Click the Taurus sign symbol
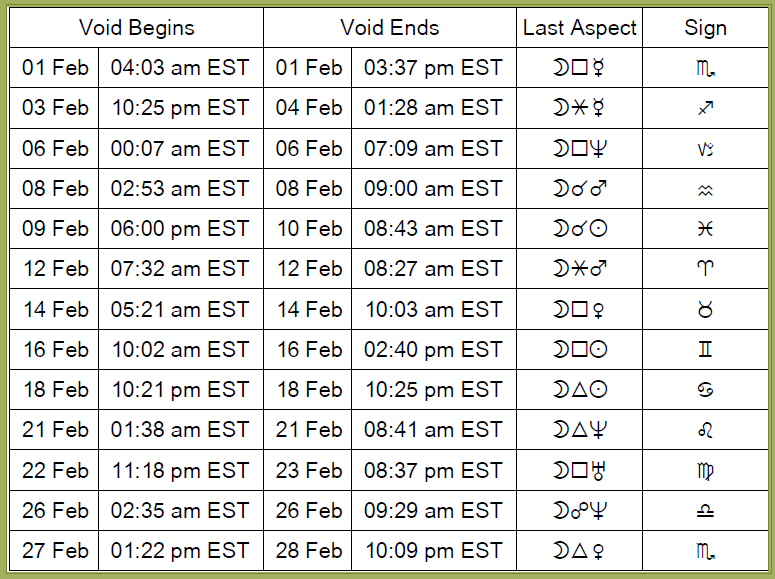 click(x=705, y=310)
